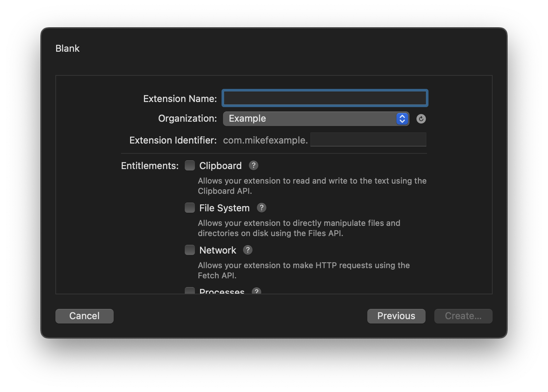The image size is (548, 392).
Task: Enable the Clipboard entitlement checkbox
Action: pyautogui.click(x=189, y=165)
